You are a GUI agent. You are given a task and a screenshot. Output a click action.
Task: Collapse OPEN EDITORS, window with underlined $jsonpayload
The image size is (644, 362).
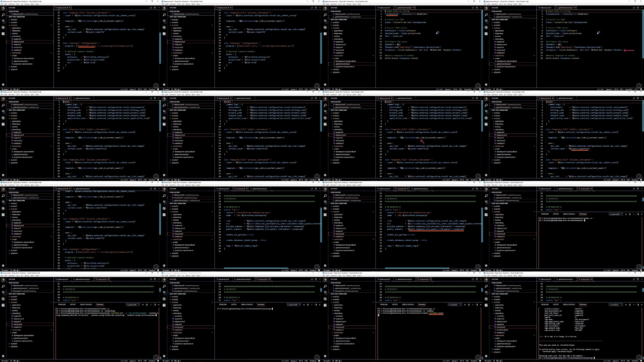tap(336, 11)
